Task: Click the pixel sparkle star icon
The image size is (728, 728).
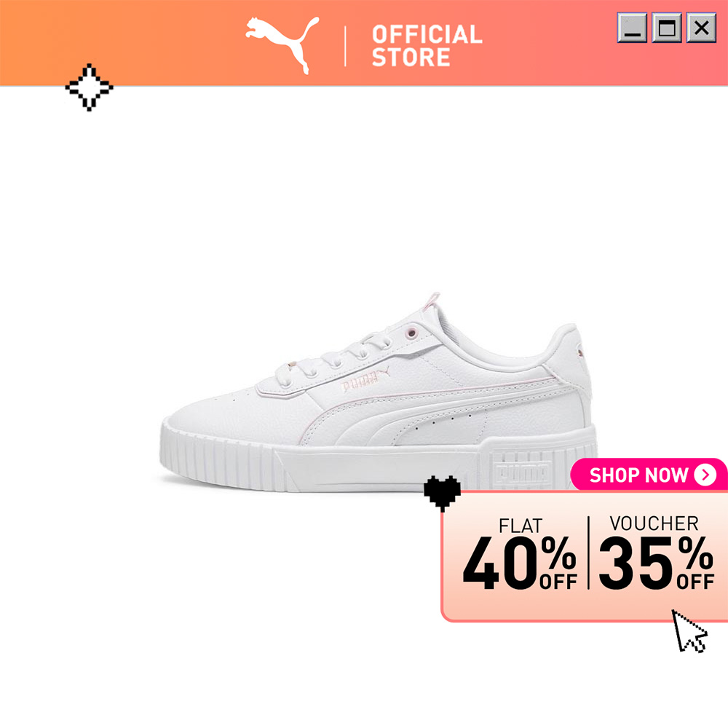Action: (x=89, y=87)
